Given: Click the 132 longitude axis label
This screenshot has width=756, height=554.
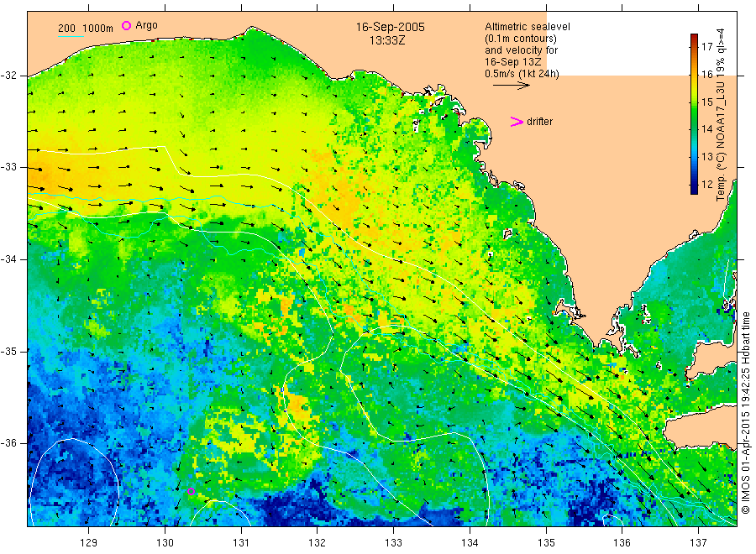Looking at the screenshot, I should tap(318, 543).
